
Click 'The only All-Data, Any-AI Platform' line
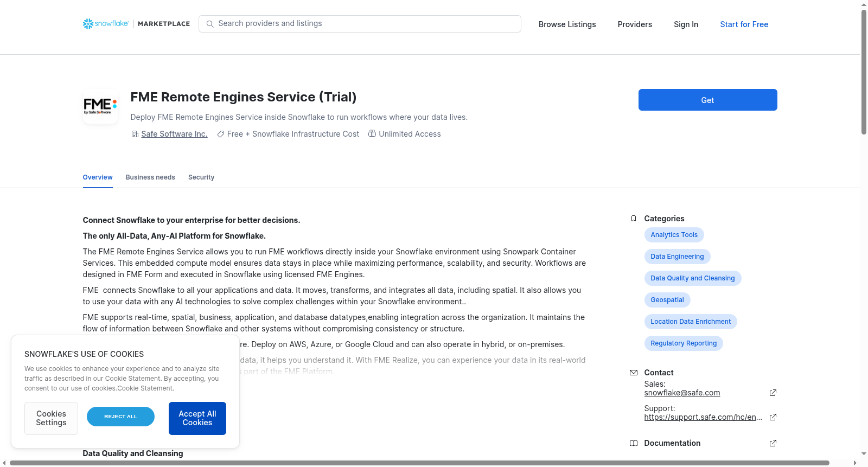[x=174, y=236]
